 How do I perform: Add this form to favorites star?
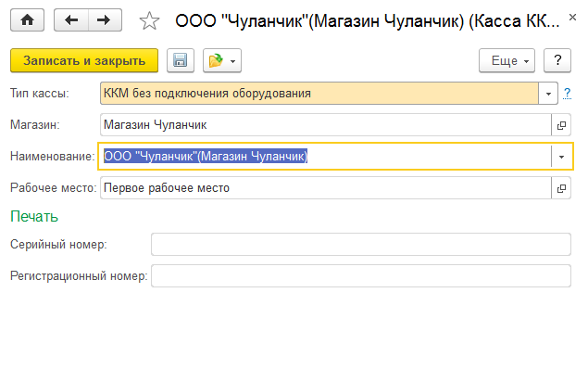[x=149, y=20]
